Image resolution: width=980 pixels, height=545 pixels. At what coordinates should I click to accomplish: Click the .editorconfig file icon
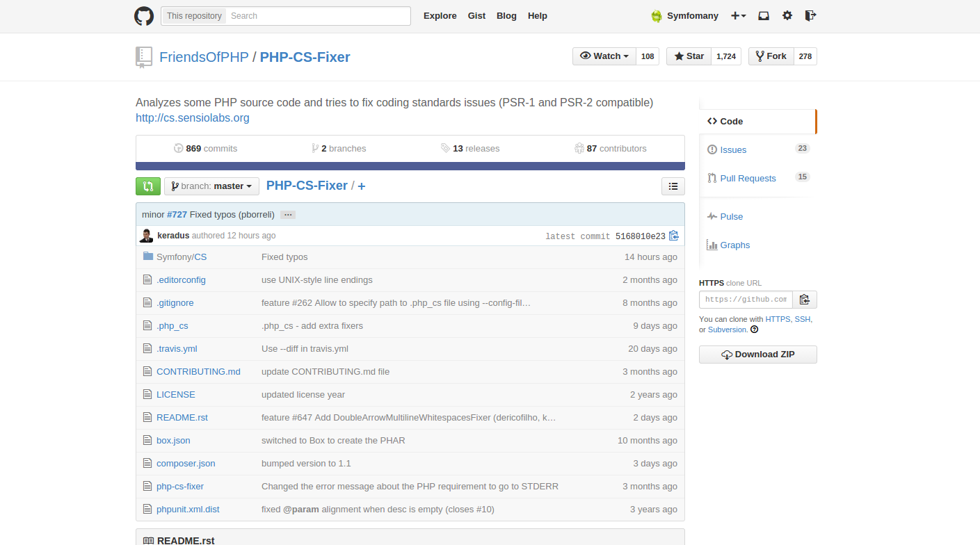click(x=147, y=279)
